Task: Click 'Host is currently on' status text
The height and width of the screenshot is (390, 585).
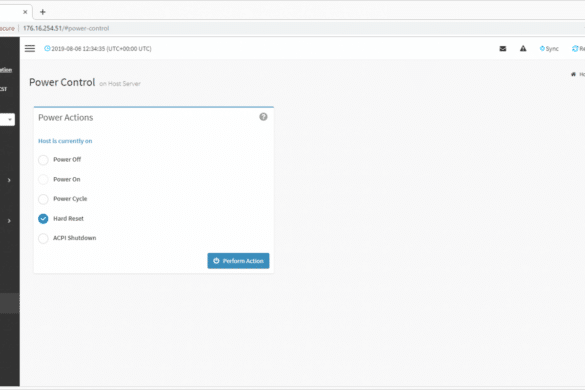Action: [65, 141]
